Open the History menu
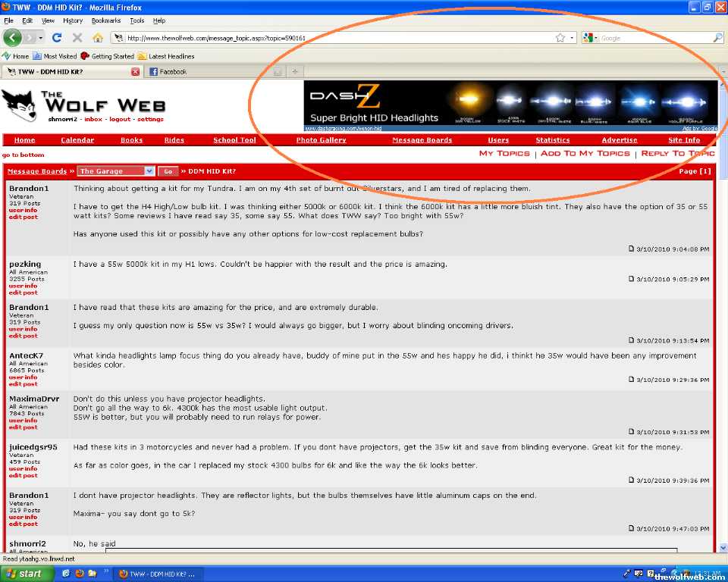This screenshot has width=728, height=582. [73, 20]
